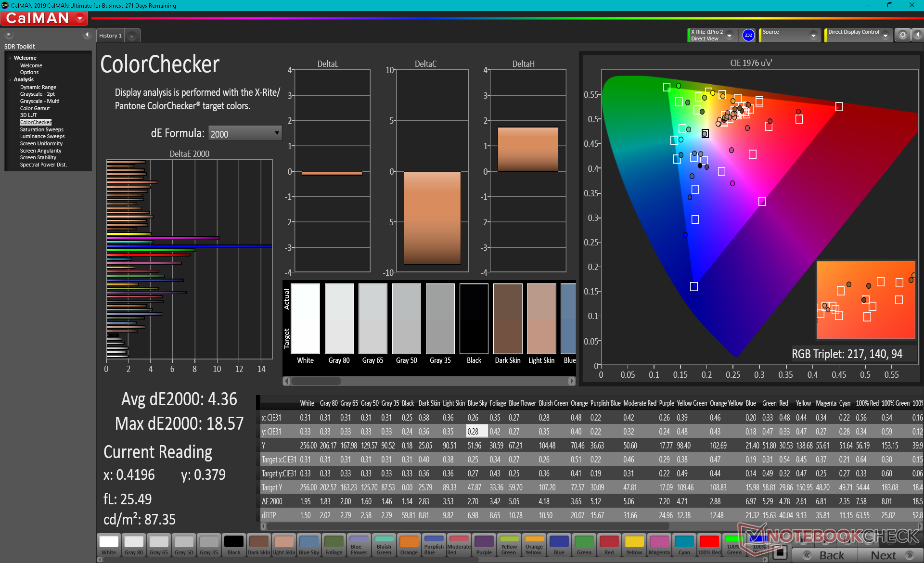This screenshot has height=563, width=924.
Task: Select Saturation Sweeps in the sidebar
Action: 41,129
